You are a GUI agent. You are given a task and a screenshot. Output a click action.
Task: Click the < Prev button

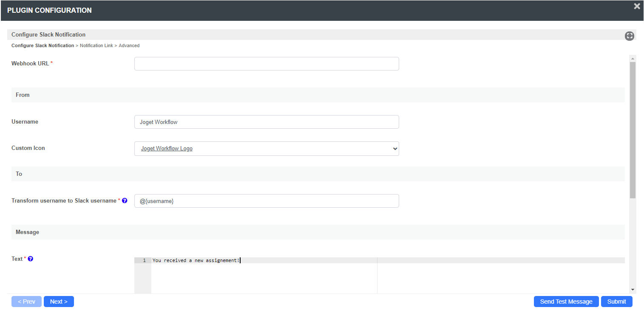click(26, 302)
